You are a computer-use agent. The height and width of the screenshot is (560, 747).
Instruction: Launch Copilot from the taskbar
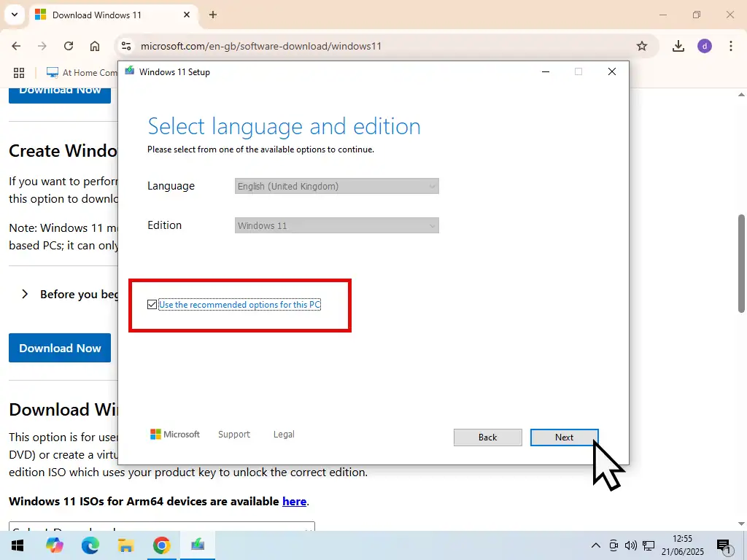pos(55,545)
